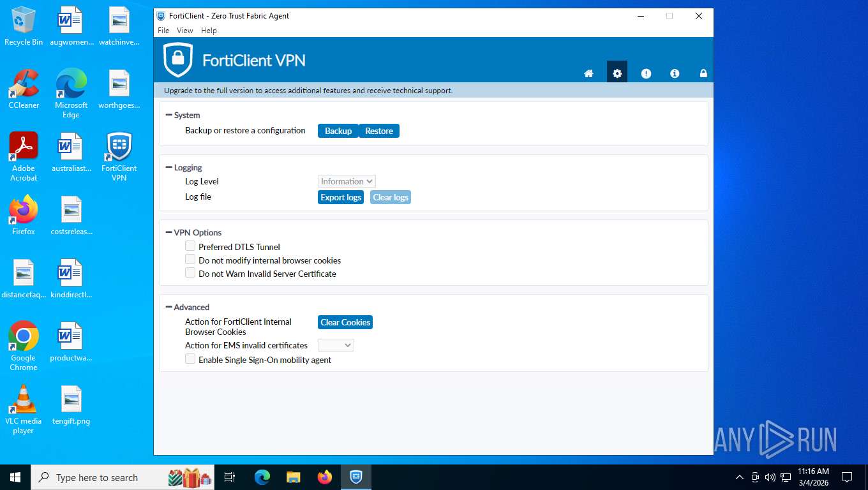
Task: Open Microsoft Edge desktop shortcut
Action: (x=71, y=93)
